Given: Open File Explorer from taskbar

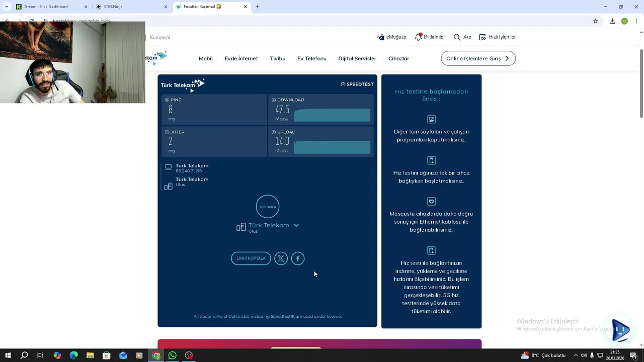Looking at the screenshot, I should click(x=90, y=355).
